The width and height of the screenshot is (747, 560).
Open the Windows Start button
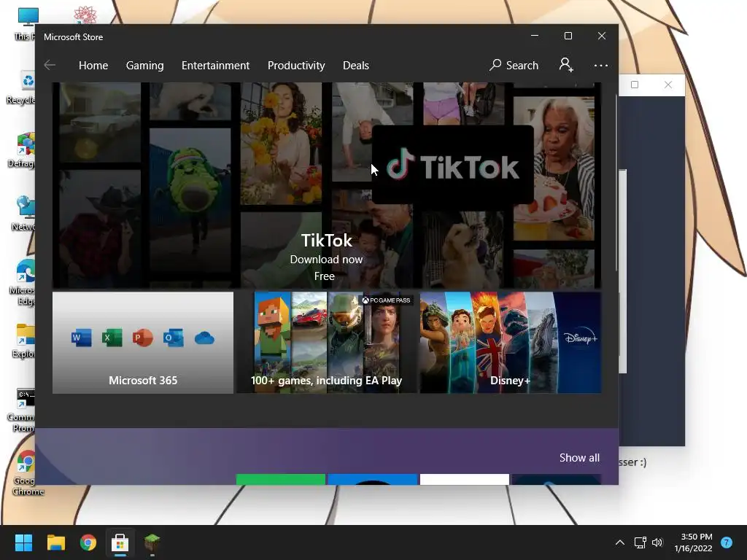23,542
